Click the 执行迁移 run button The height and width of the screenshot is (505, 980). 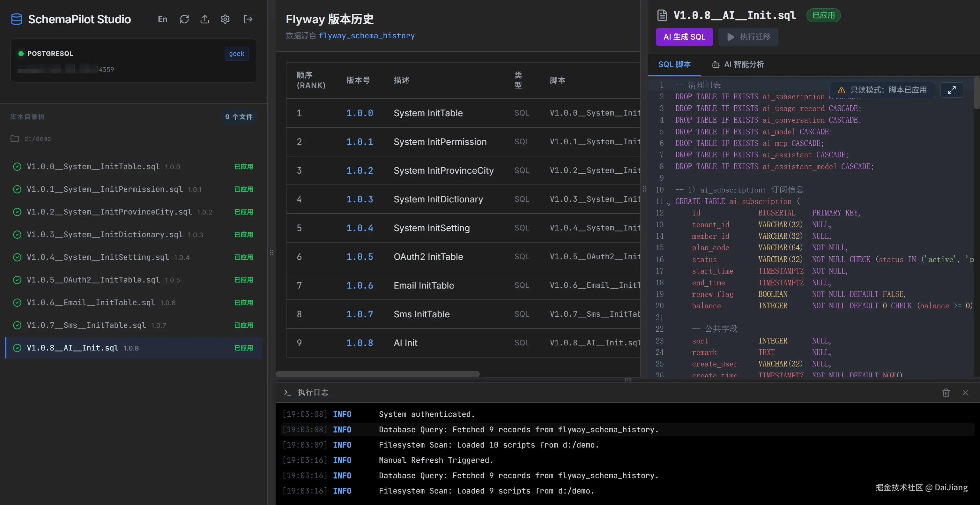click(748, 37)
